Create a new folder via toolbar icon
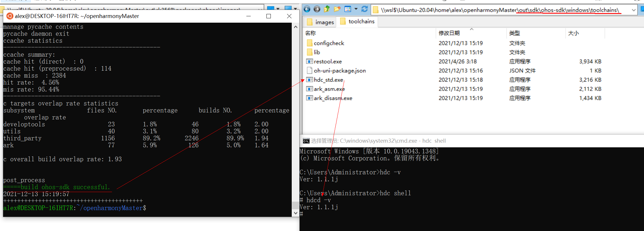This screenshot has height=231, width=644. click(x=337, y=9)
